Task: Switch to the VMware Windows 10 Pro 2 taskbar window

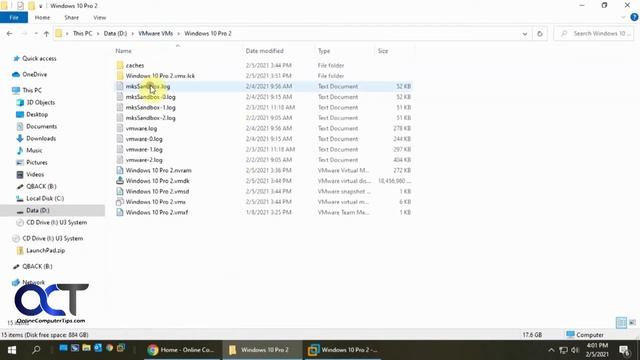Action: pos(343,350)
